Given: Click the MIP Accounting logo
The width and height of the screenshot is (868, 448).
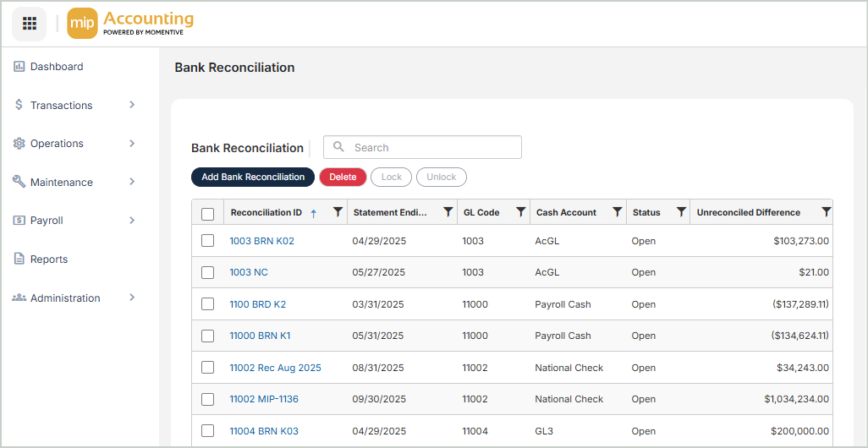Looking at the screenshot, I should (131, 24).
